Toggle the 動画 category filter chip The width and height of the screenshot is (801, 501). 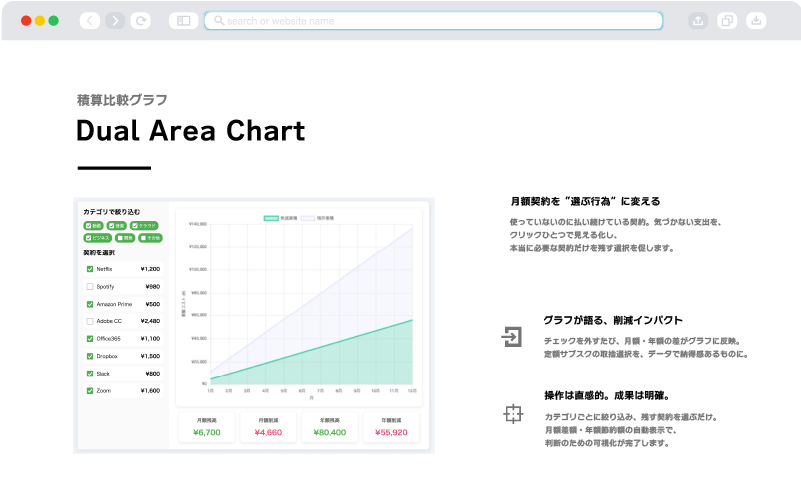pos(94,226)
